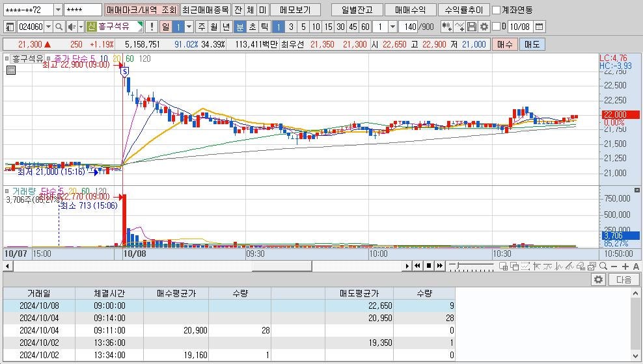Open the account number dropdown arrow

[58, 10]
